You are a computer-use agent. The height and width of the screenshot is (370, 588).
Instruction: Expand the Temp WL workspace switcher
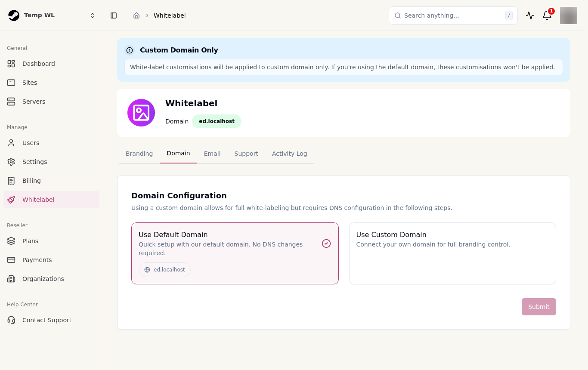coord(93,15)
